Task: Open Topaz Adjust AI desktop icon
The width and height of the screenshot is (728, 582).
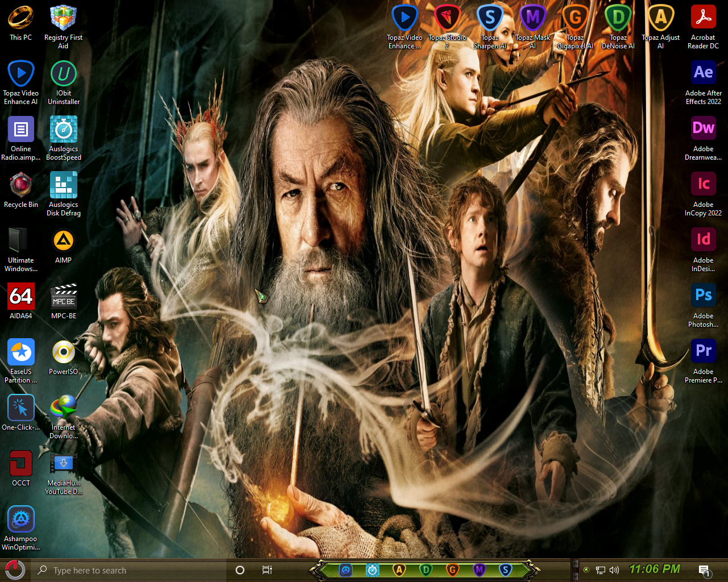Action: pyautogui.click(x=660, y=27)
